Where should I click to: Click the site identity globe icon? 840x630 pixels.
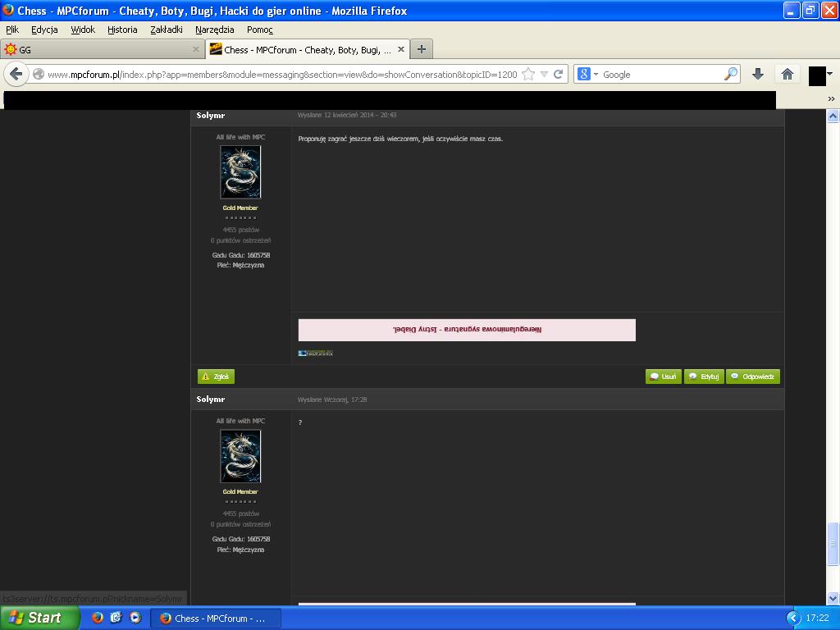39,74
